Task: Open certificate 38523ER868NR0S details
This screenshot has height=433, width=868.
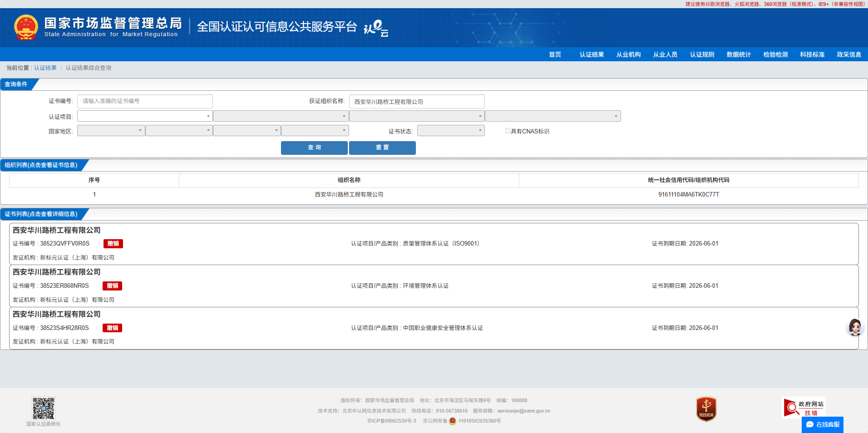Action: (x=64, y=286)
